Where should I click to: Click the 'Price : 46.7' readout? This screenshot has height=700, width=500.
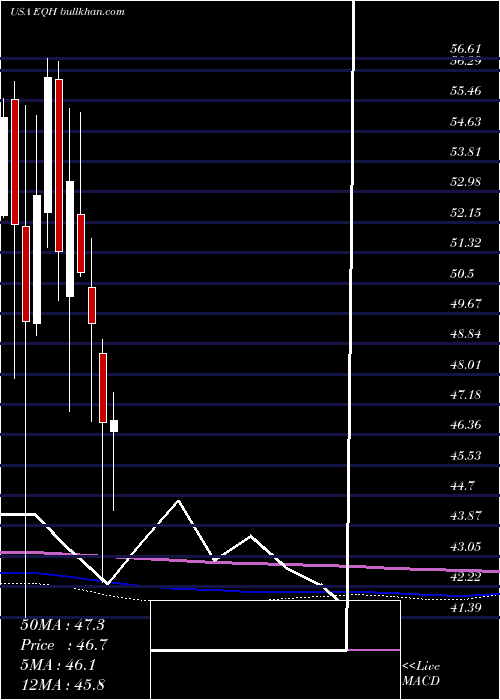pos(64,645)
